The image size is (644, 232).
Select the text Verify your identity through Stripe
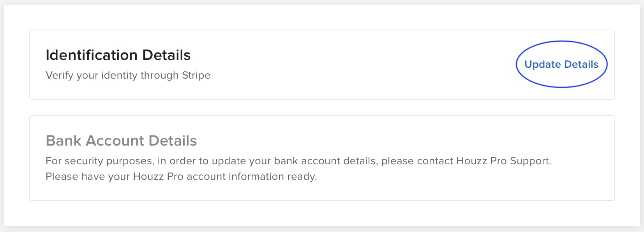point(128,75)
